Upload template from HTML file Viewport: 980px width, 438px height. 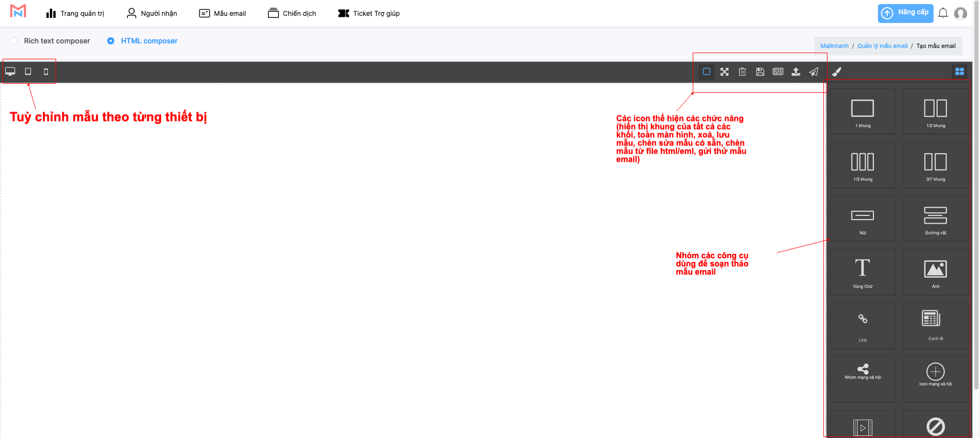point(796,71)
